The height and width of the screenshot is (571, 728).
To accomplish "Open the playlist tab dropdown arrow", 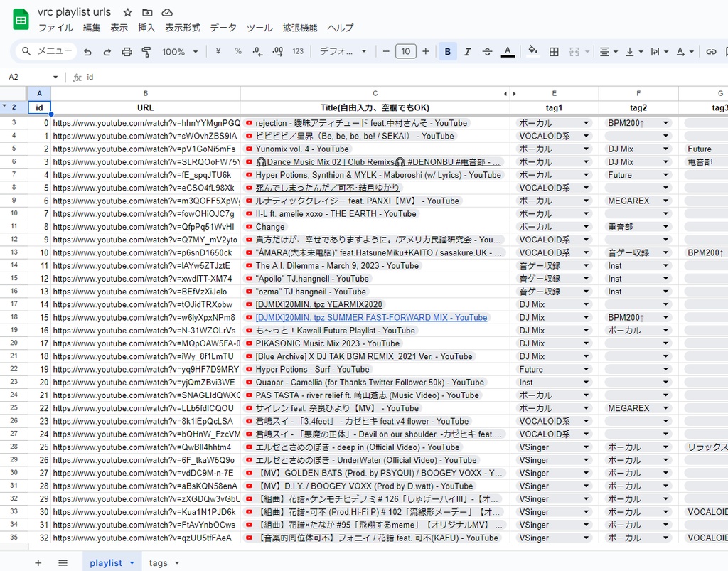I will pos(132,563).
